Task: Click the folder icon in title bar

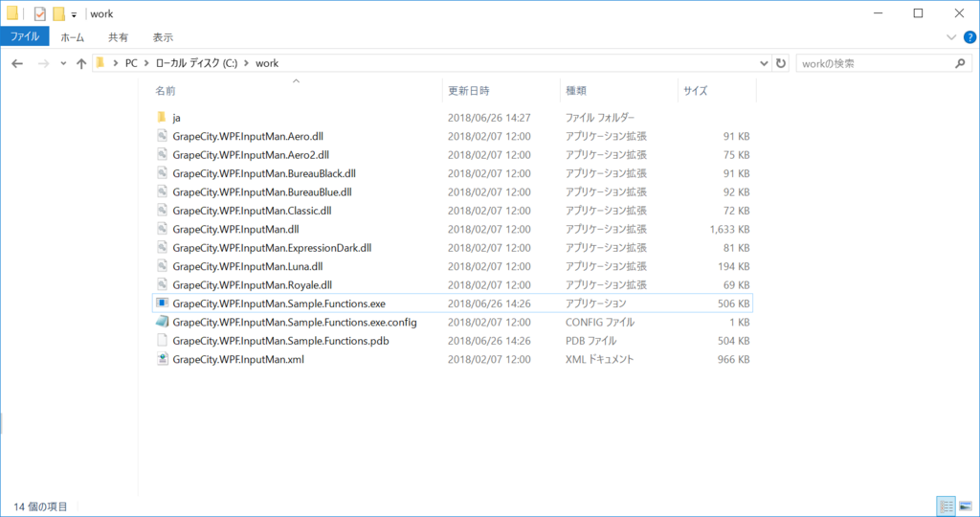Action: pyautogui.click(x=12, y=13)
